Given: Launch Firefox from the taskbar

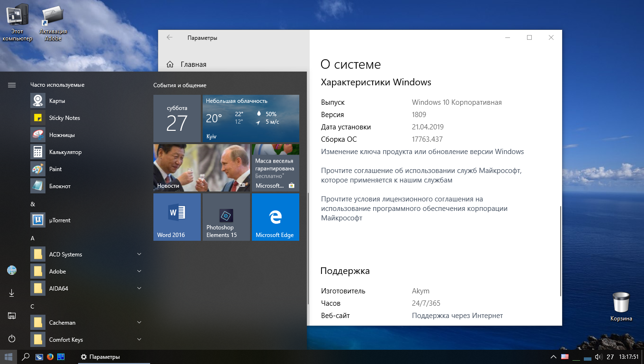Looking at the screenshot, I should (50, 357).
